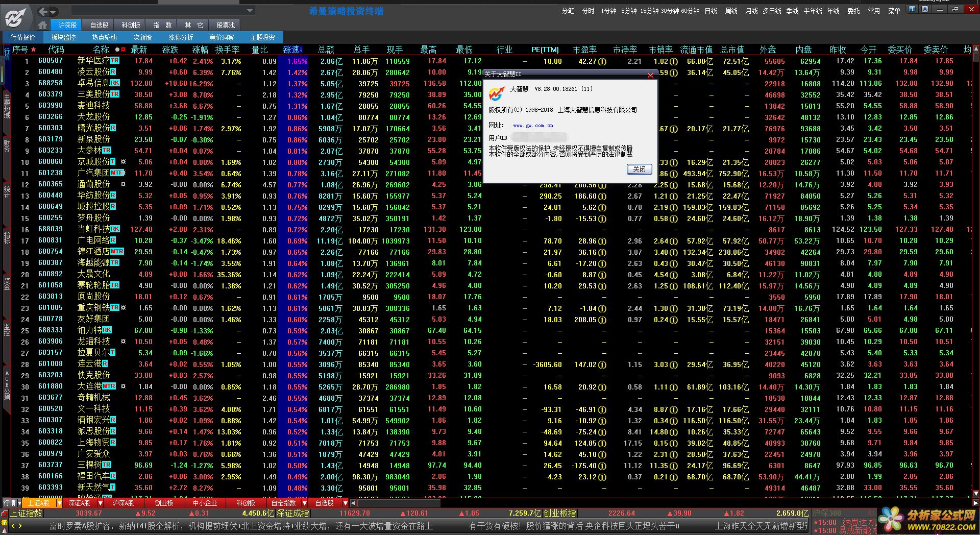Click the 日线 chart period button
Viewport: 980px width, 535px height.
[x=710, y=11]
